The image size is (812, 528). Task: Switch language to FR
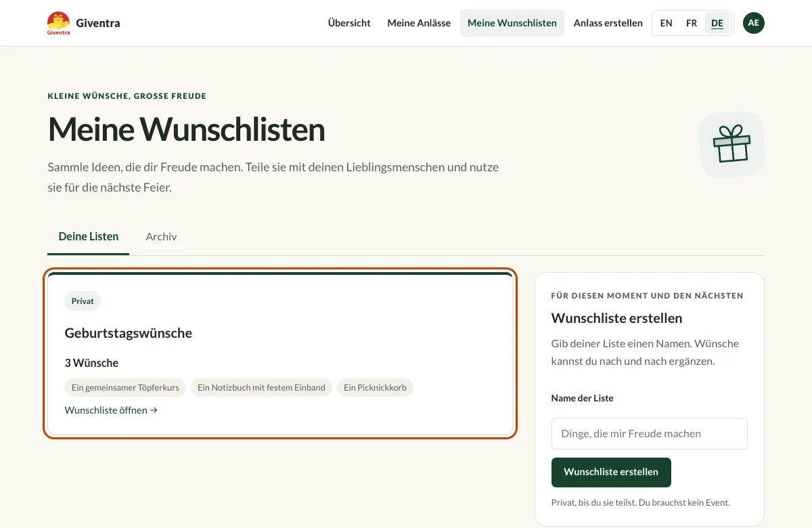(692, 23)
